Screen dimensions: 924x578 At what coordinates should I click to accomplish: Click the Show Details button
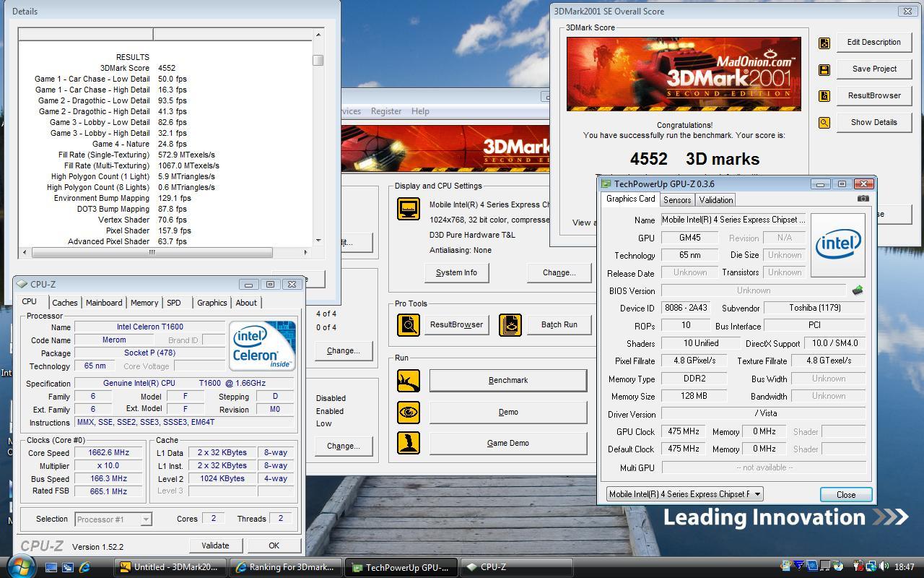[874, 122]
